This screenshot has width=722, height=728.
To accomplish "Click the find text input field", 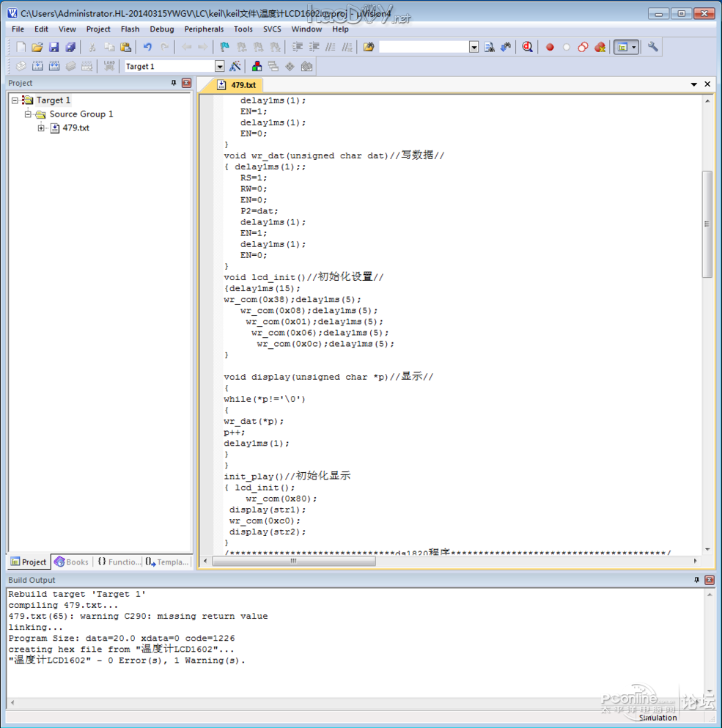I will [x=423, y=47].
